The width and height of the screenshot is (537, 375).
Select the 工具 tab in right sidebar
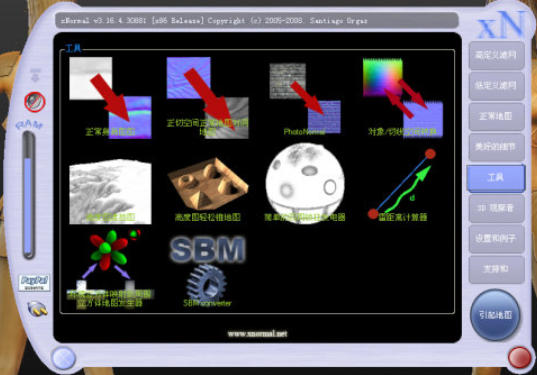[496, 177]
